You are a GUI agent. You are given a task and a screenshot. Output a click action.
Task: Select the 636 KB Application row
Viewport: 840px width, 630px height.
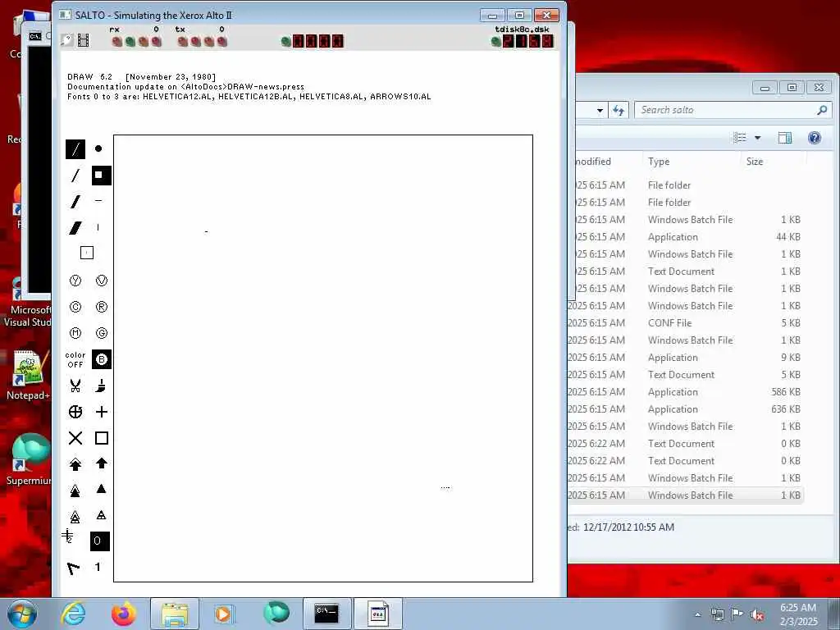pyautogui.click(x=686, y=409)
